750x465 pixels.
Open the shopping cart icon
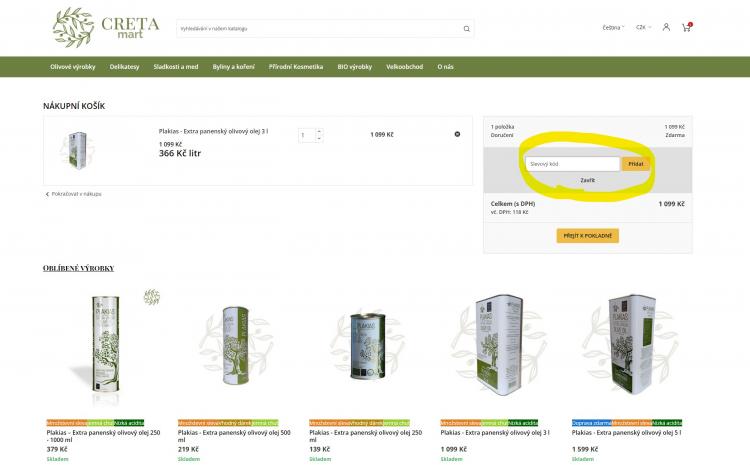coord(686,27)
